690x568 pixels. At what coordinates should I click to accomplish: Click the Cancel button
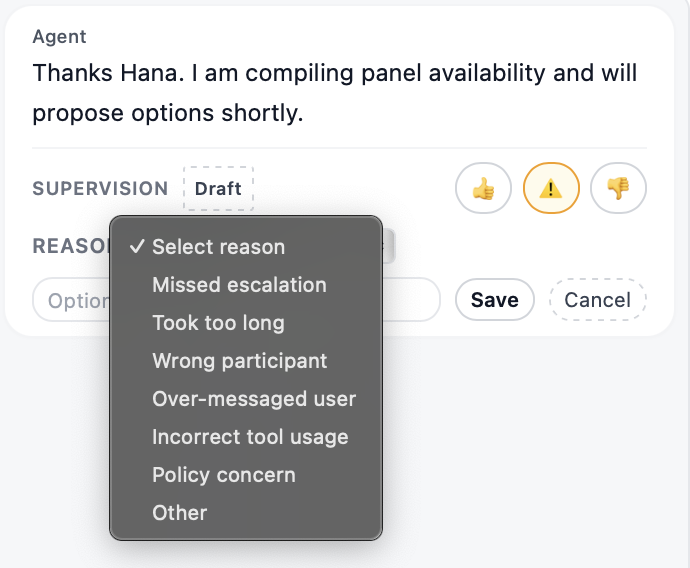[x=597, y=300]
